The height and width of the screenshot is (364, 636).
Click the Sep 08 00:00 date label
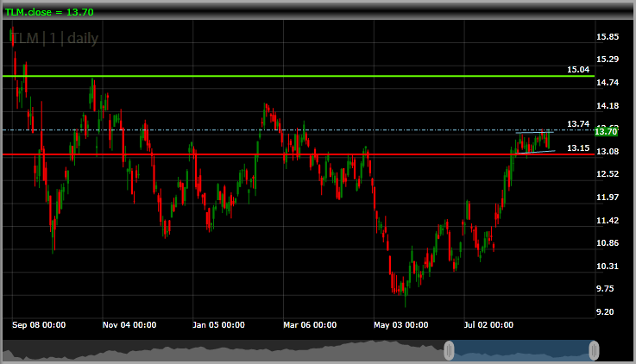[x=39, y=325]
